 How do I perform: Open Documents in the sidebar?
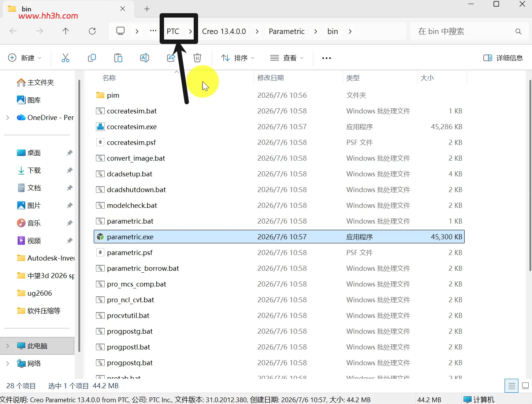click(x=29, y=188)
